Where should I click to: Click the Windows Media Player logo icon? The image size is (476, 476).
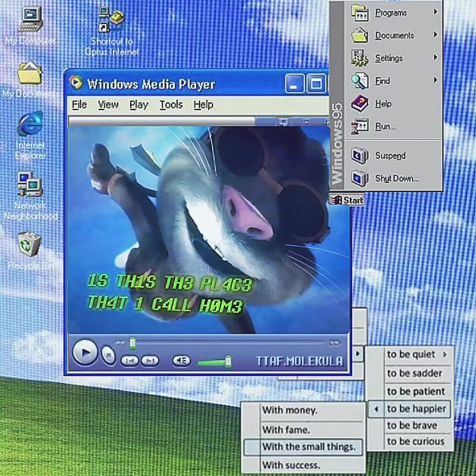point(76,82)
